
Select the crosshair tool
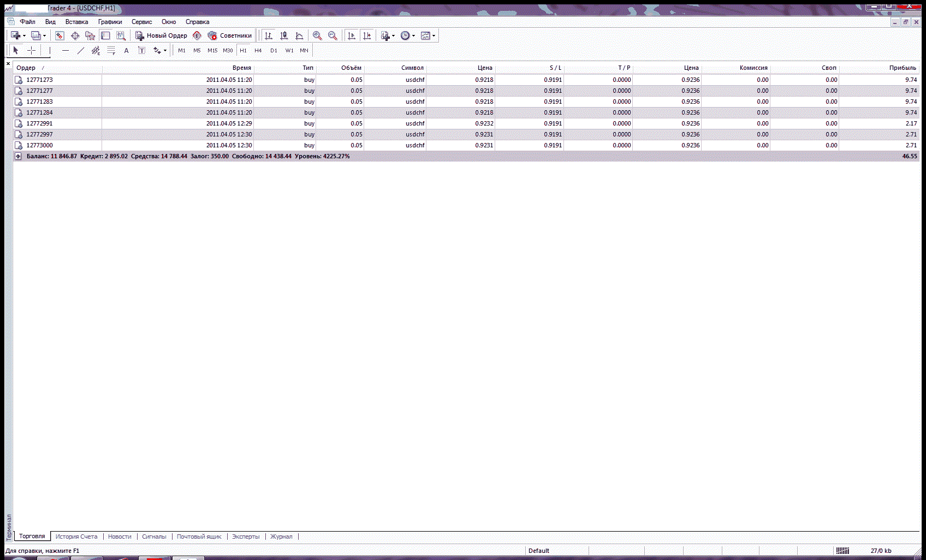pos(32,50)
